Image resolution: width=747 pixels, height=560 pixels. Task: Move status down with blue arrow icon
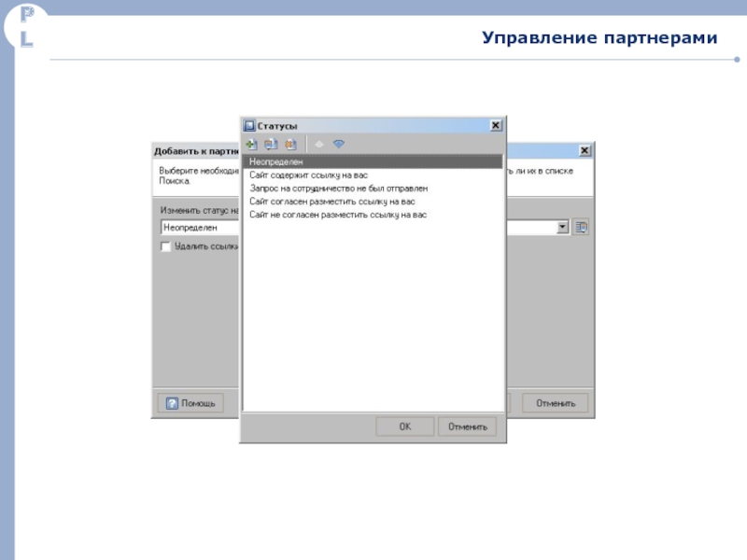coord(339,144)
